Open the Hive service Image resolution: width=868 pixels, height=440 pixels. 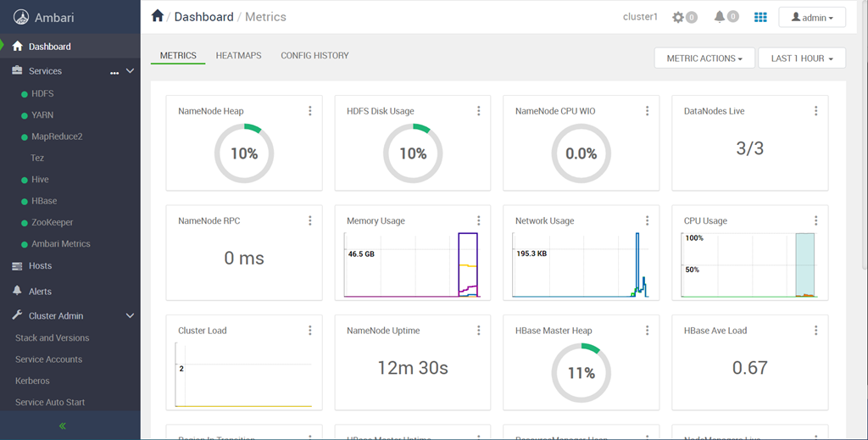click(x=40, y=180)
